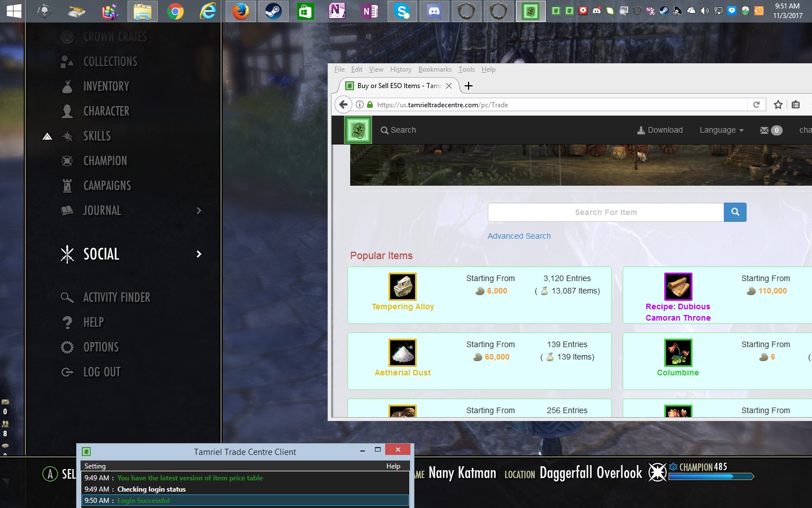This screenshot has height=508, width=812.
Task: Open Champion in the ESO game menu
Action: click(x=105, y=161)
